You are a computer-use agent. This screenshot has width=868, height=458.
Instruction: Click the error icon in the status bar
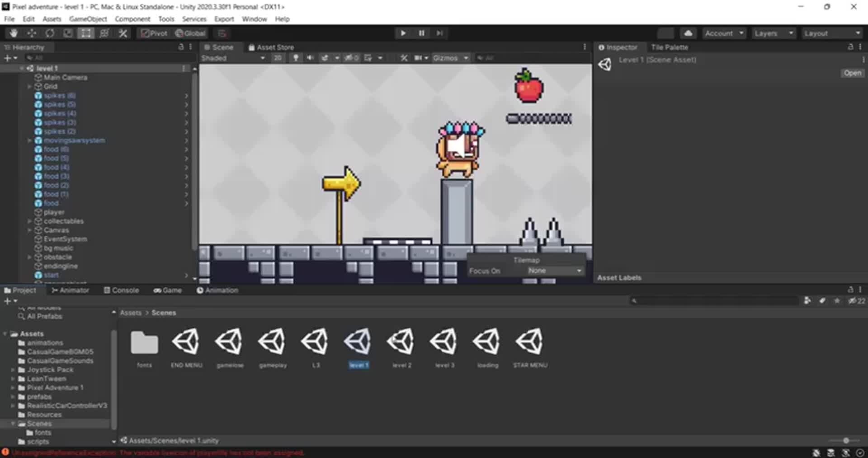point(5,452)
